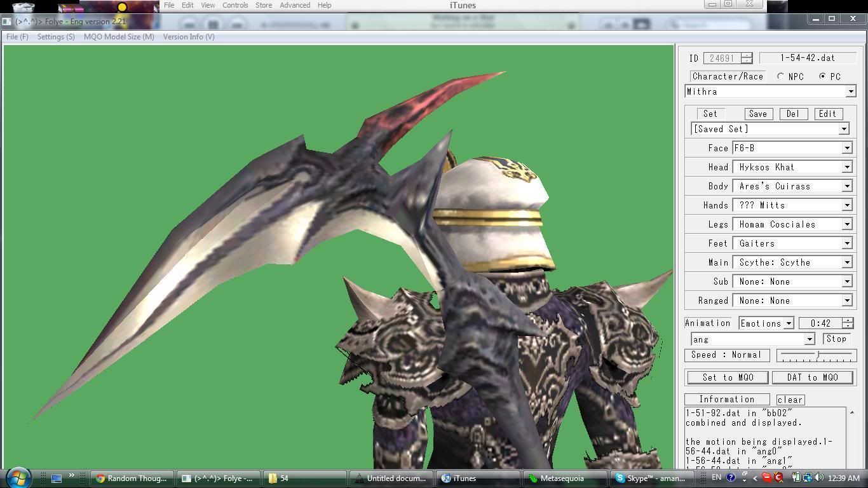Click the blue help question mark tray icon
This screenshot has width=868, height=488.
731,478
